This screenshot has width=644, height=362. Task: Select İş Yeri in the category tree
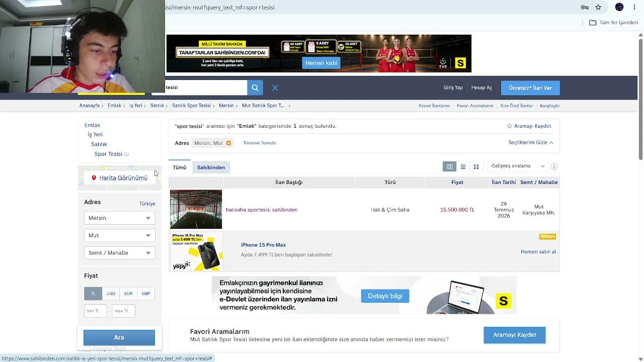click(95, 135)
